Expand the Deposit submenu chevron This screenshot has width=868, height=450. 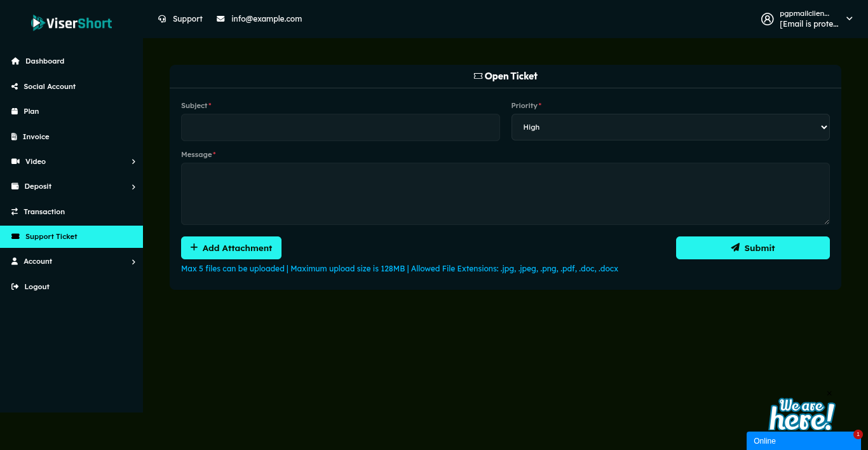133,187
